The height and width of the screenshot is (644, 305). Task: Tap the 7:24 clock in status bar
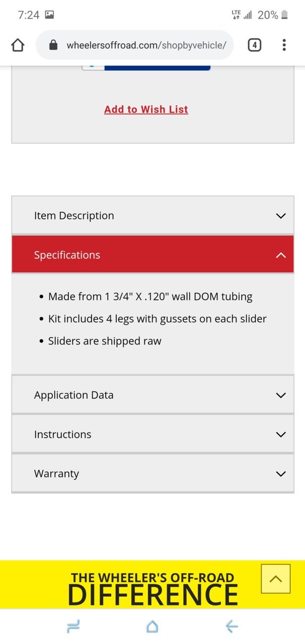click(x=28, y=15)
